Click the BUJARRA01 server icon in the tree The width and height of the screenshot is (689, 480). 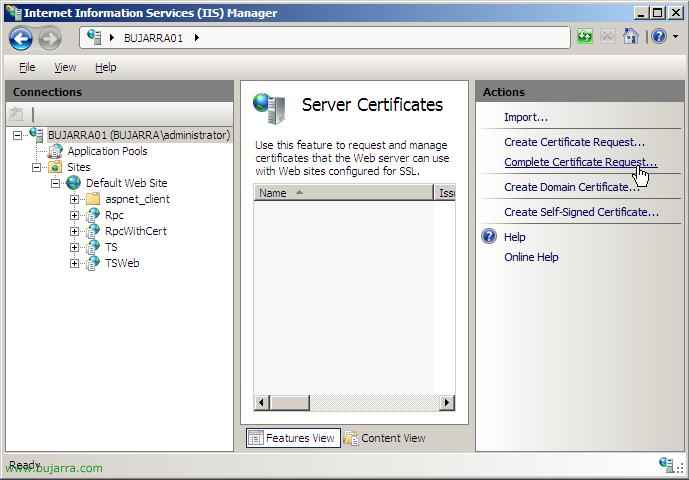pos(36,135)
